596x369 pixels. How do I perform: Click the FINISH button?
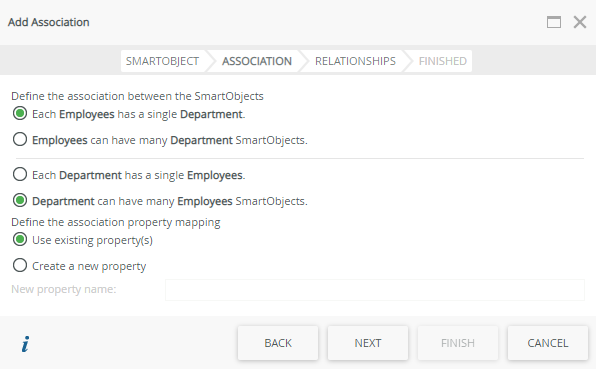pyautogui.click(x=458, y=343)
